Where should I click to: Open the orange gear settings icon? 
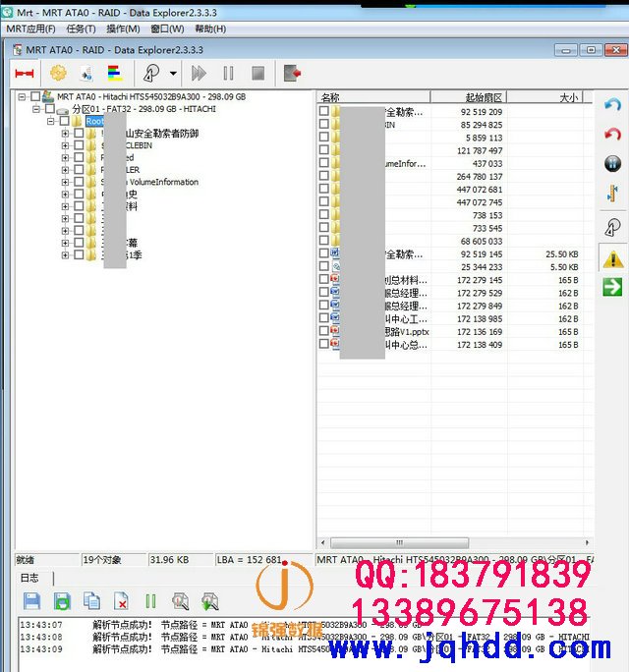tap(58, 74)
